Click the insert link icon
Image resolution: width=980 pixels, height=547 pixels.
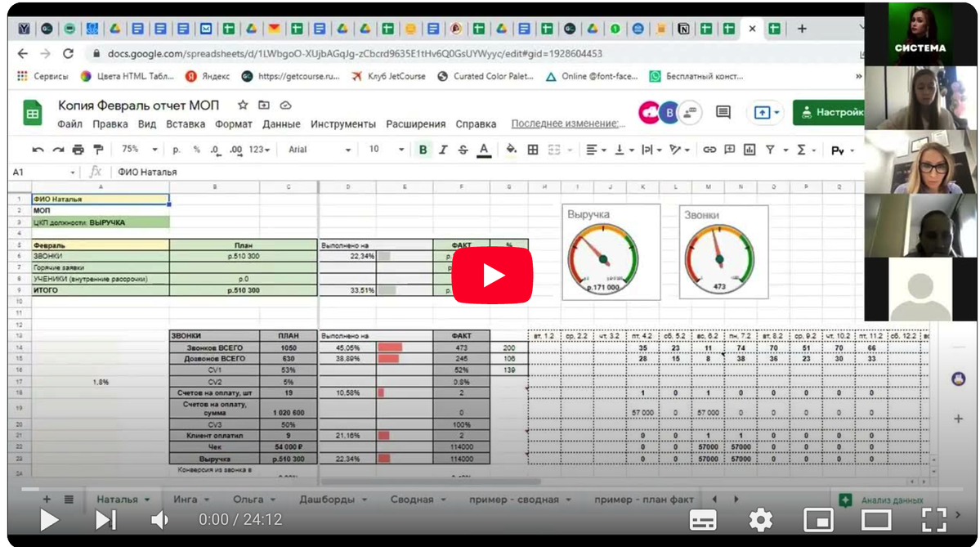(709, 150)
